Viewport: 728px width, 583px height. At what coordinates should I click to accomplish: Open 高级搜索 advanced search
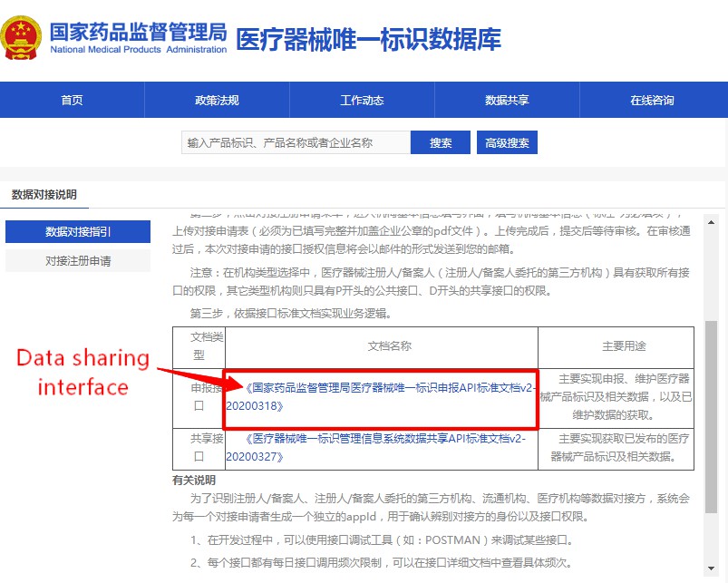507,143
